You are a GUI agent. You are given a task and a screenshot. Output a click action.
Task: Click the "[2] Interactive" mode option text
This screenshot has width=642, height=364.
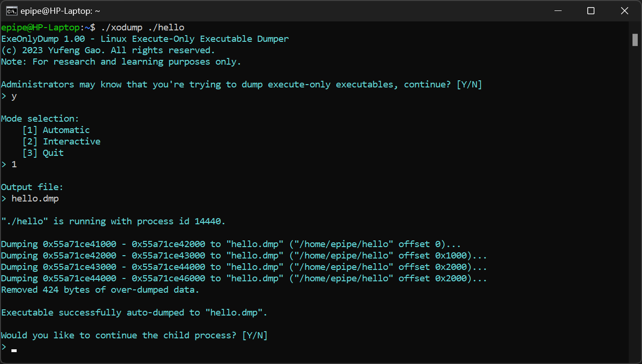coord(61,141)
